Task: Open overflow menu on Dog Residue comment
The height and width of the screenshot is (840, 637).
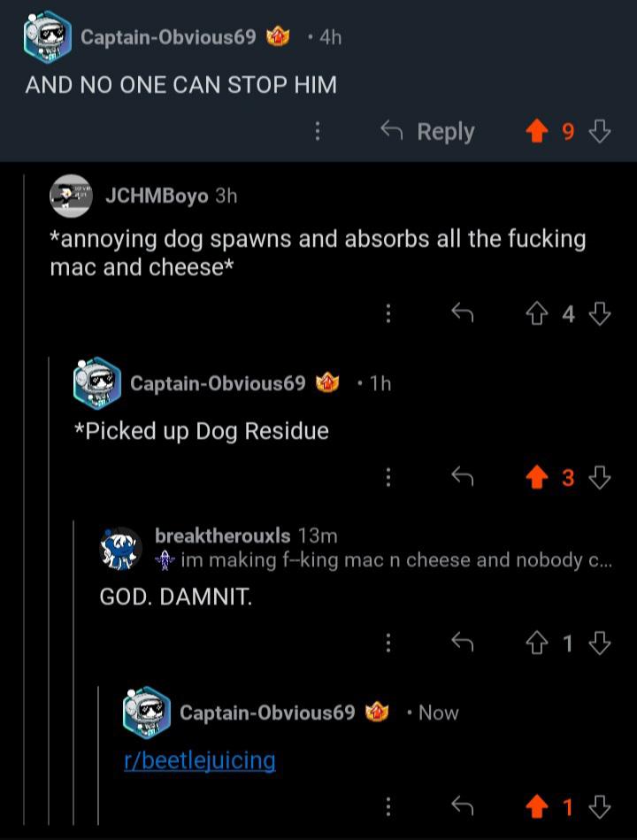Action: coord(388,476)
